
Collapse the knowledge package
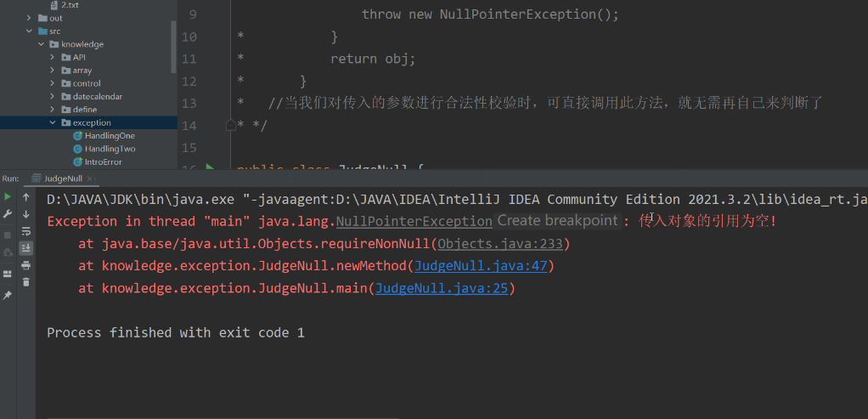pos(41,44)
